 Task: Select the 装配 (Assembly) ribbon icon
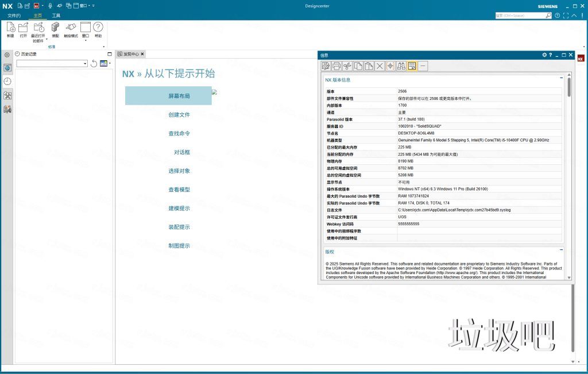pyautogui.click(x=55, y=27)
